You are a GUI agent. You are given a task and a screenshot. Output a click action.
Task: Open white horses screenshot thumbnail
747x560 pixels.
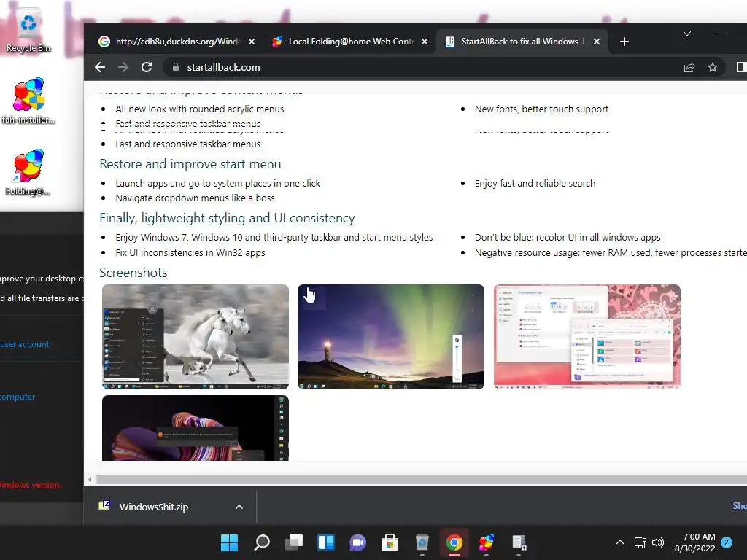click(196, 337)
